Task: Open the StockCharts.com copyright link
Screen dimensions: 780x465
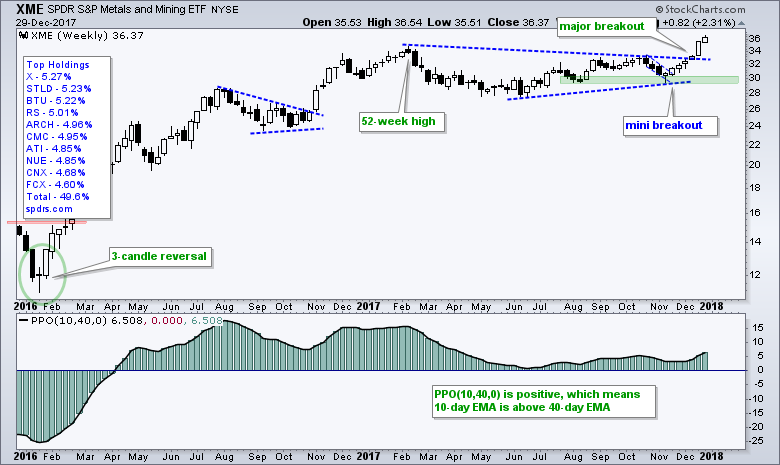Action: pyautogui.click(x=700, y=9)
